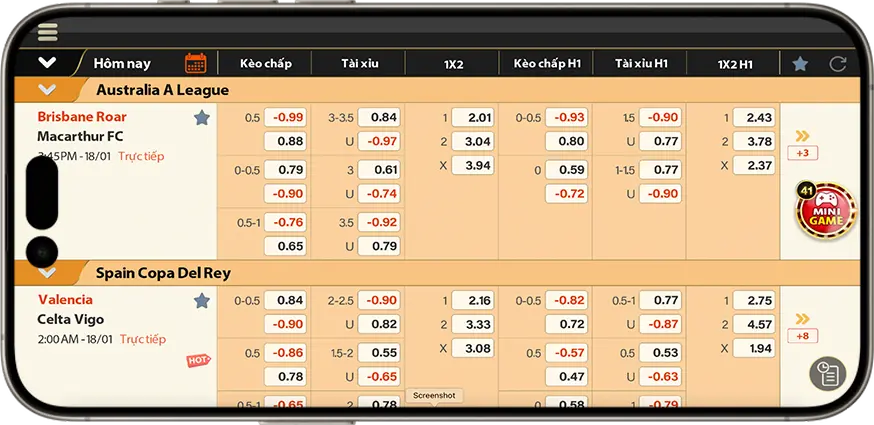874x425 pixels.
Task: Expand the Hôm nay dropdown chevron
Action: pyautogui.click(x=47, y=63)
